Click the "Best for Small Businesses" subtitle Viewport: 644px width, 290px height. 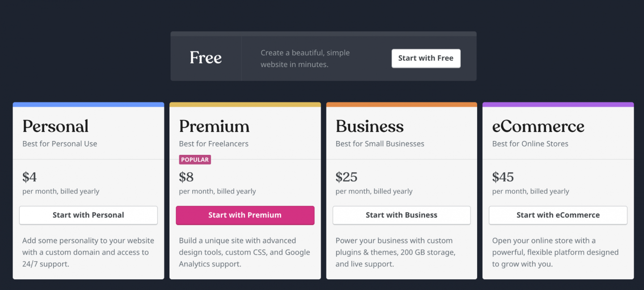[380, 144]
